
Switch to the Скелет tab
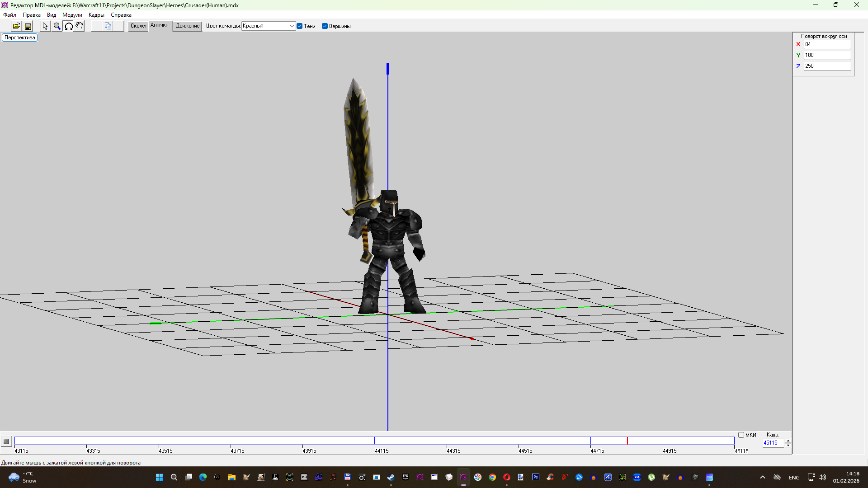[x=138, y=26]
